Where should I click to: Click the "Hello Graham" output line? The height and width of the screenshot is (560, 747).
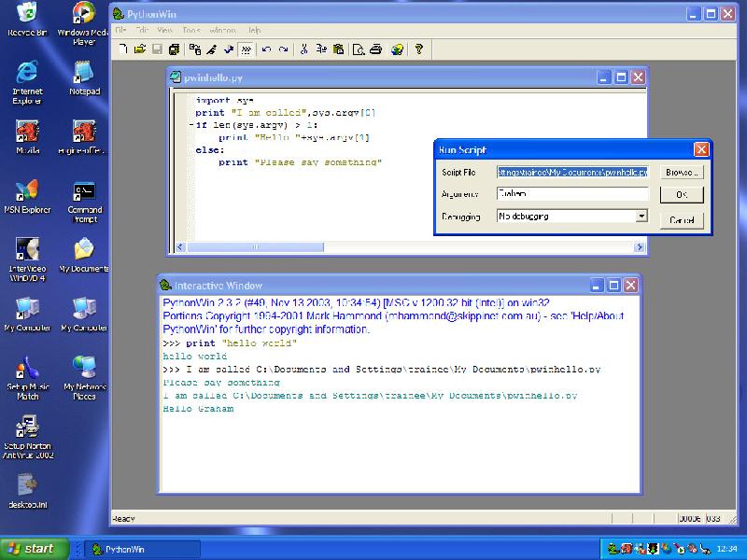tap(198, 409)
